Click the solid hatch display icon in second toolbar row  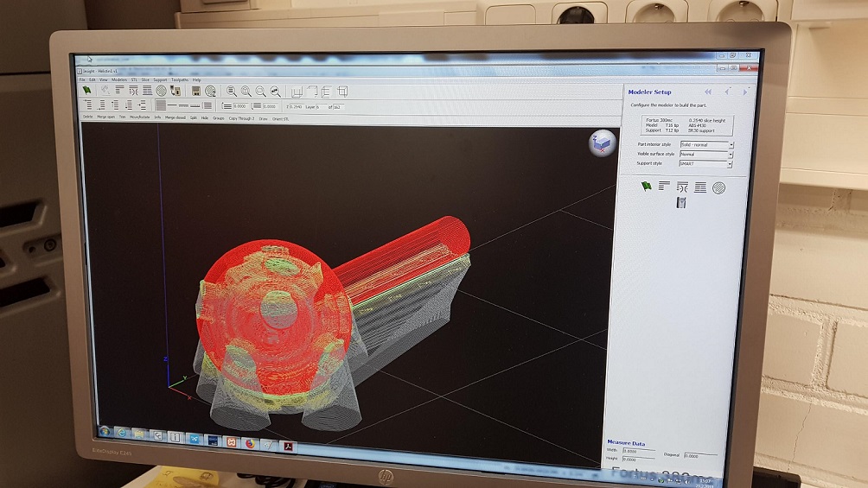pyautogui.click(x=161, y=105)
